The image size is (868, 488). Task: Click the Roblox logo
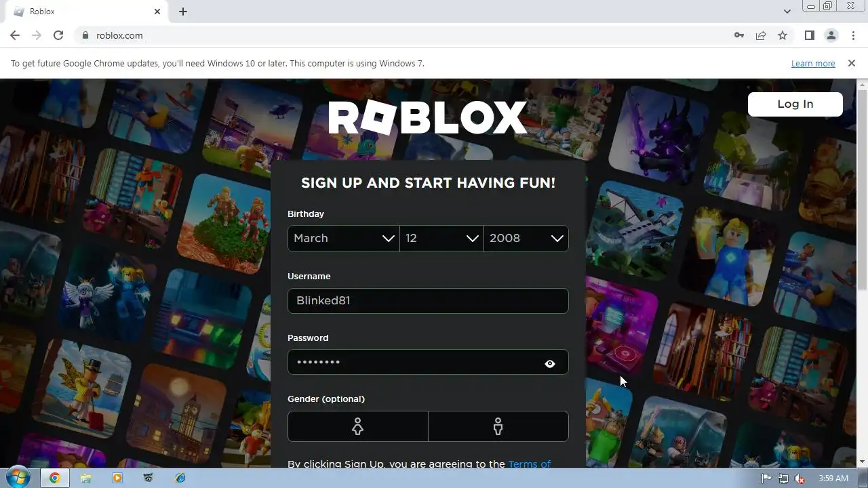(428, 117)
